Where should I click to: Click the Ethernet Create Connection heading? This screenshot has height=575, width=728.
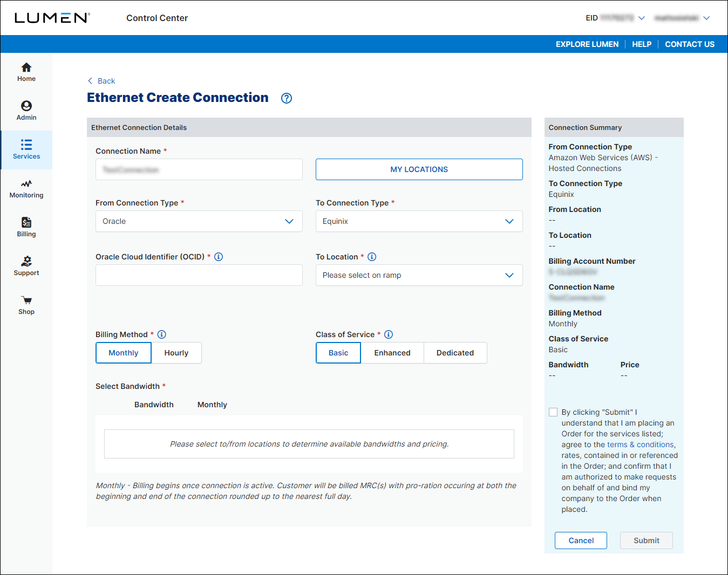click(178, 98)
